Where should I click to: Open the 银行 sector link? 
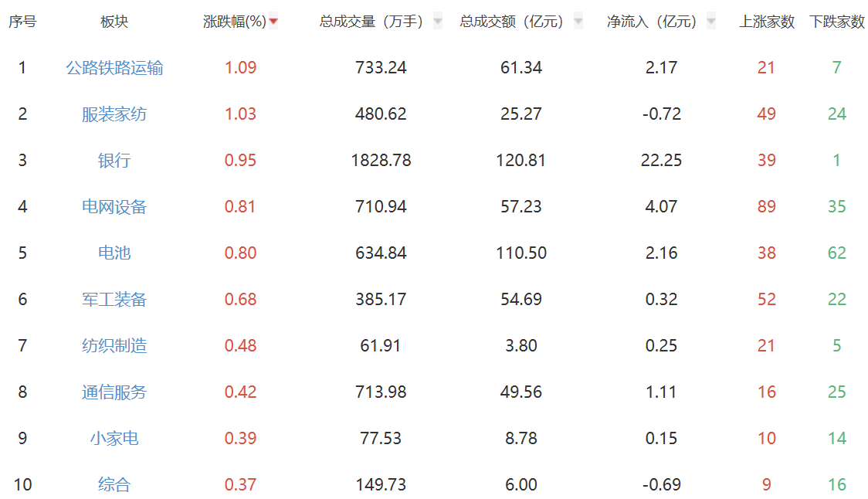(x=114, y=161)
